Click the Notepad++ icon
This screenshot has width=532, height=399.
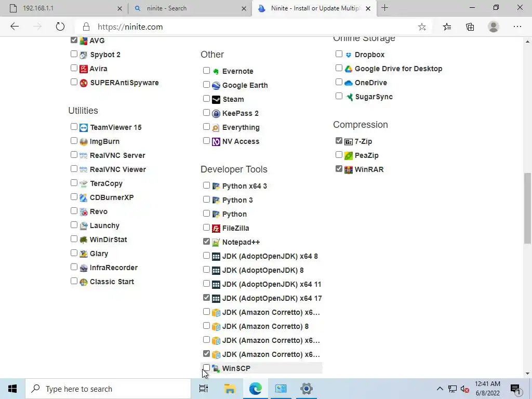point(216,242)
